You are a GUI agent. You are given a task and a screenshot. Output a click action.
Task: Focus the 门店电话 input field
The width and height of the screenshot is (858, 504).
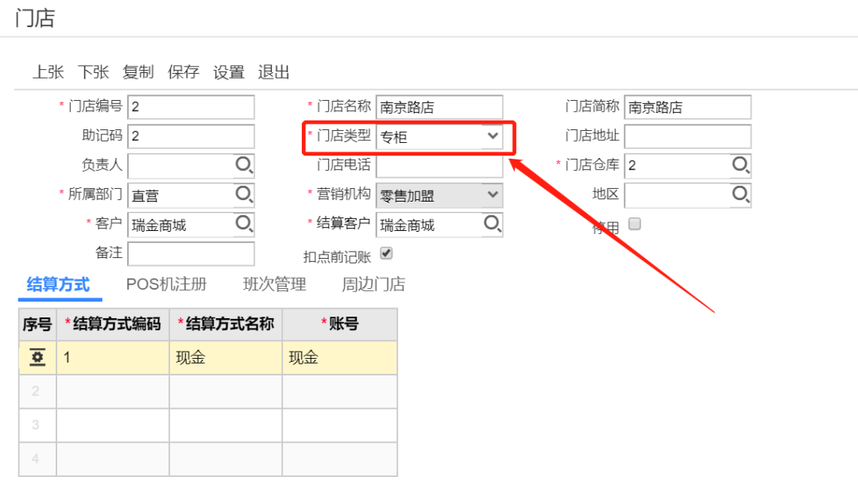439,166
